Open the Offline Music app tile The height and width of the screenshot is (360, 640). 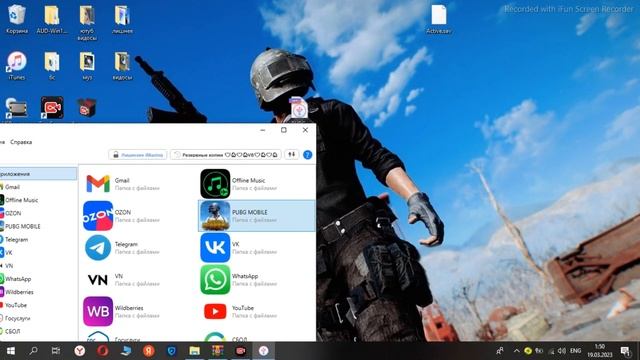coord(257,184)
